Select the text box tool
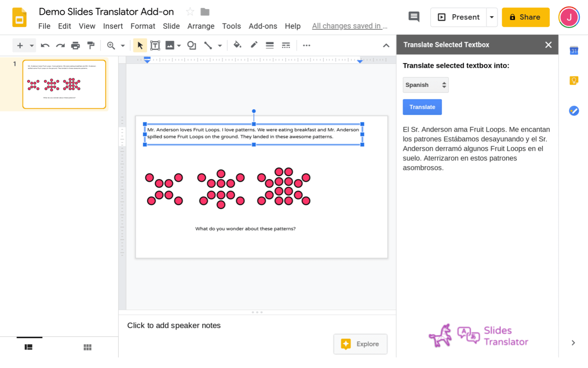The height and width of the screenshot is (368, 588). (155, 45)
